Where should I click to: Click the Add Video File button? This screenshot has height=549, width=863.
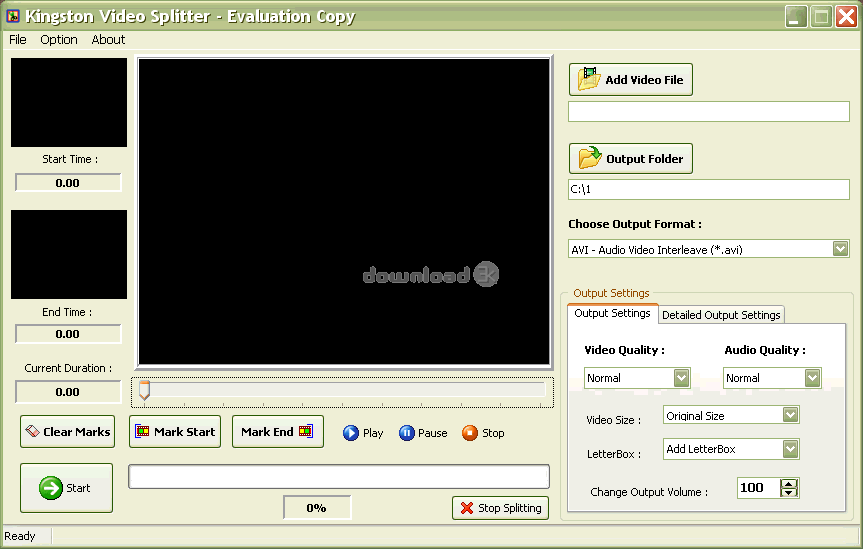coord(631,80)
